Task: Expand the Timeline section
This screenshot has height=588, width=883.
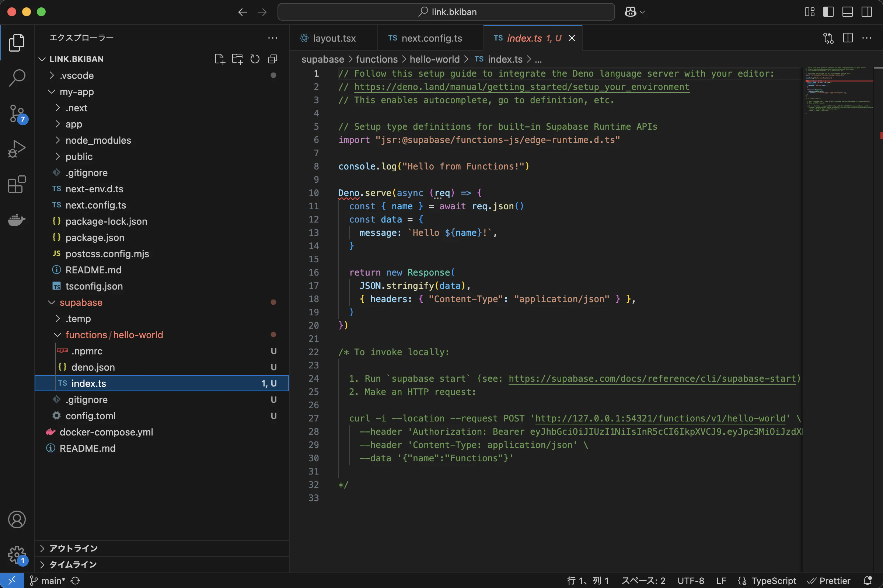Action: pyautogui.click(x=162, y=564)
